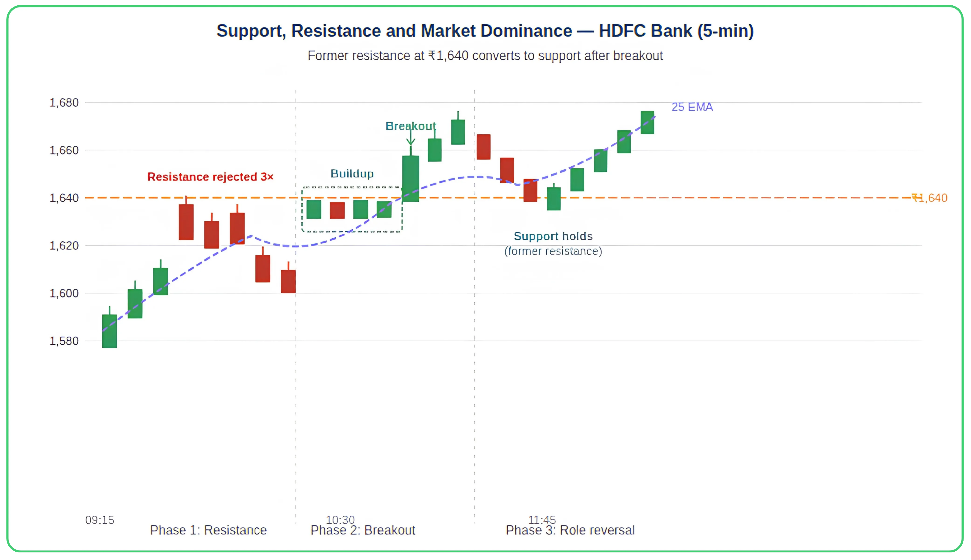The height and width of the screenshot is (560, 971).
Task: Click the '25 EMA' line label
Action: click(x=692, y=107)
